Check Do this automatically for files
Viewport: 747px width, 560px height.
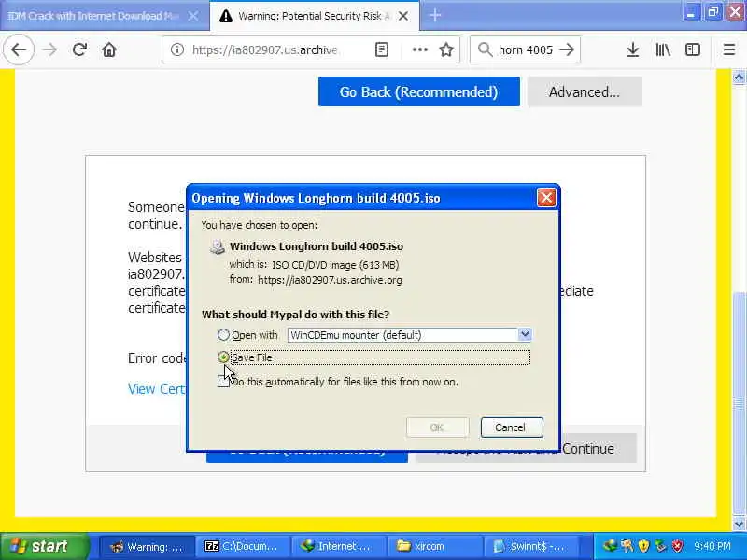point(223,382)
